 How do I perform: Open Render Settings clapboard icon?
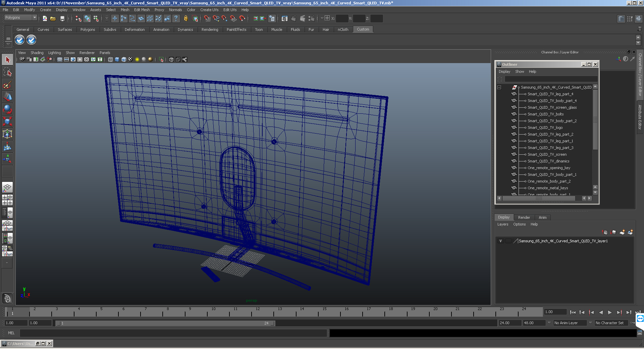click(x=311, y=18)
